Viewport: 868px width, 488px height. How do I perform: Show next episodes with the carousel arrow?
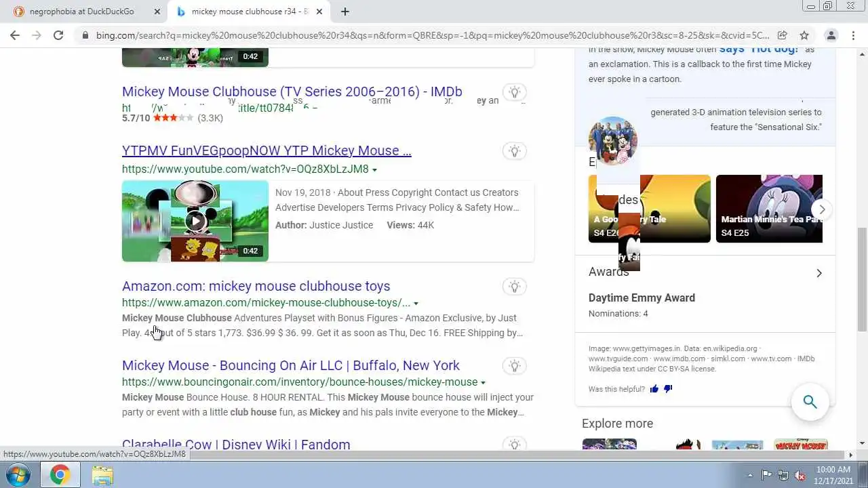click(x=822, y=209)
